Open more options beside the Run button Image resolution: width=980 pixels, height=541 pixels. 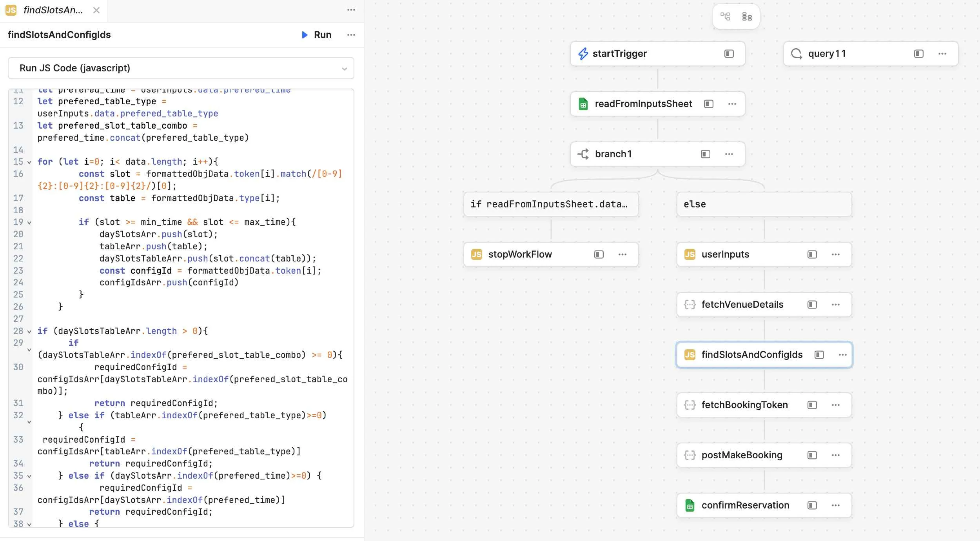(351, 35)
